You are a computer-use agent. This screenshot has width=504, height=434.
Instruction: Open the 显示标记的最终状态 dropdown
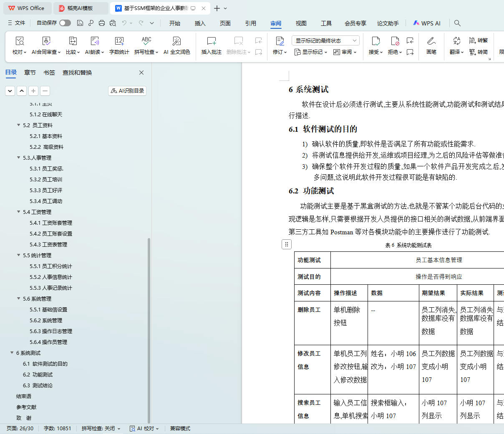click(325, 40)
